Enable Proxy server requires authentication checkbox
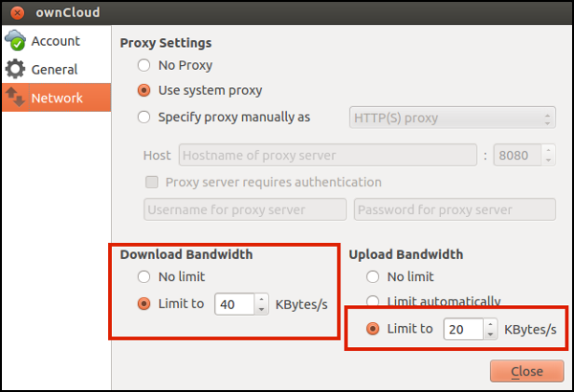Image resolution: width=574 pixels, height=392 pixels. [x=151, y=182]
